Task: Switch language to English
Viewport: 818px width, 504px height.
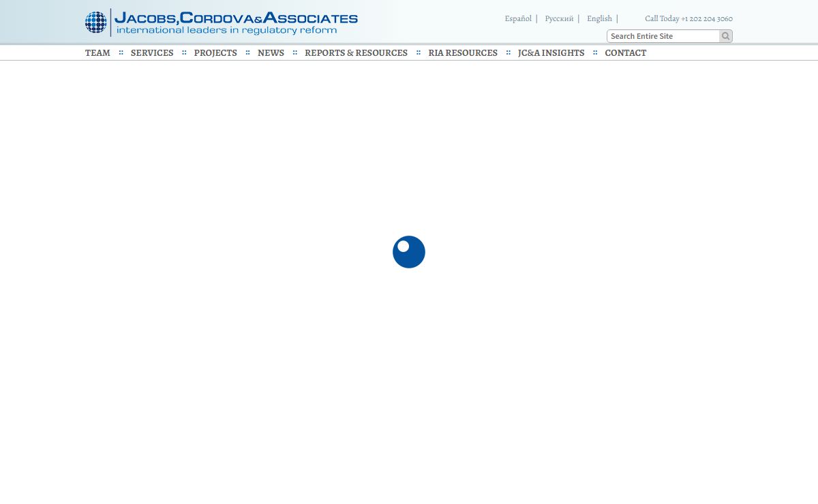Action: (x=599, y=18)
